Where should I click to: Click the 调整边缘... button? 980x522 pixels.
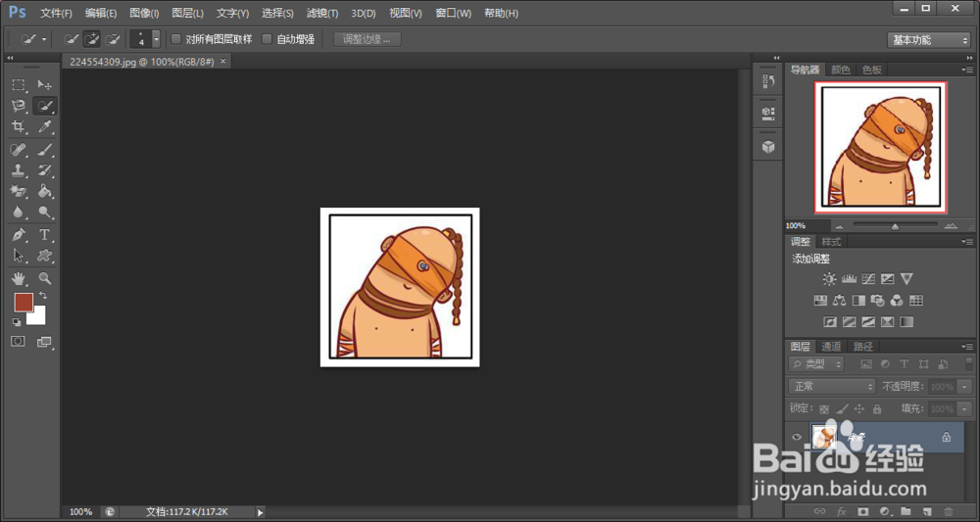coord(367,39)
